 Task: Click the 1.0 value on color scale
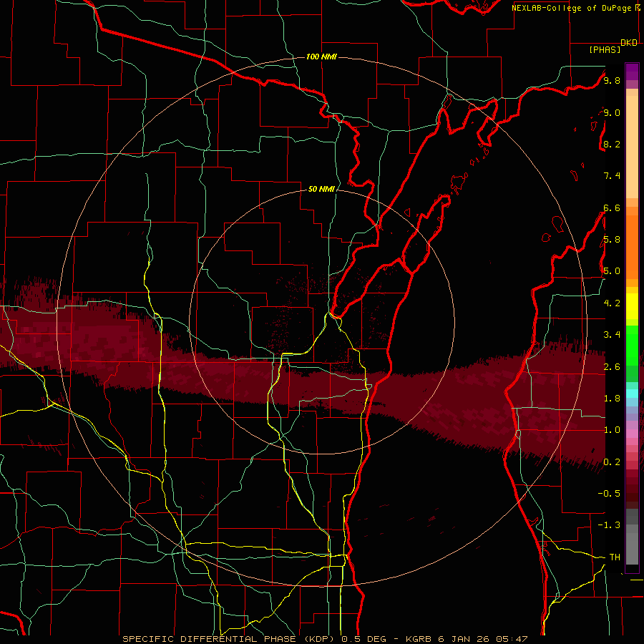pyautogui.click(x=612, y=430)
